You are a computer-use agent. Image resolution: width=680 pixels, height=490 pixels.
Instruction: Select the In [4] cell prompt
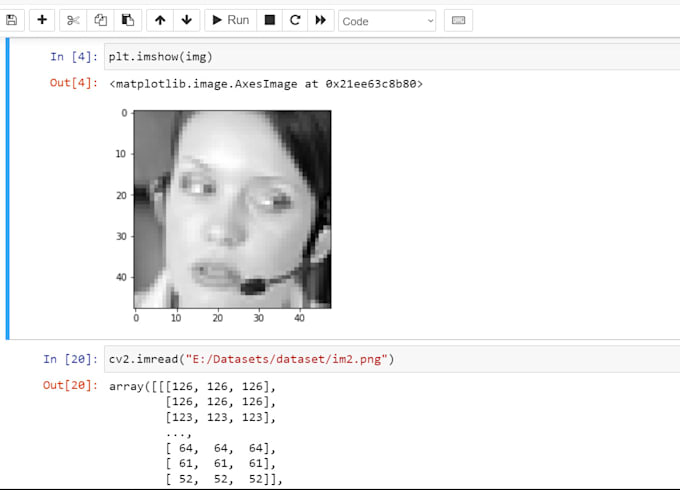click(x=74, y=57)
